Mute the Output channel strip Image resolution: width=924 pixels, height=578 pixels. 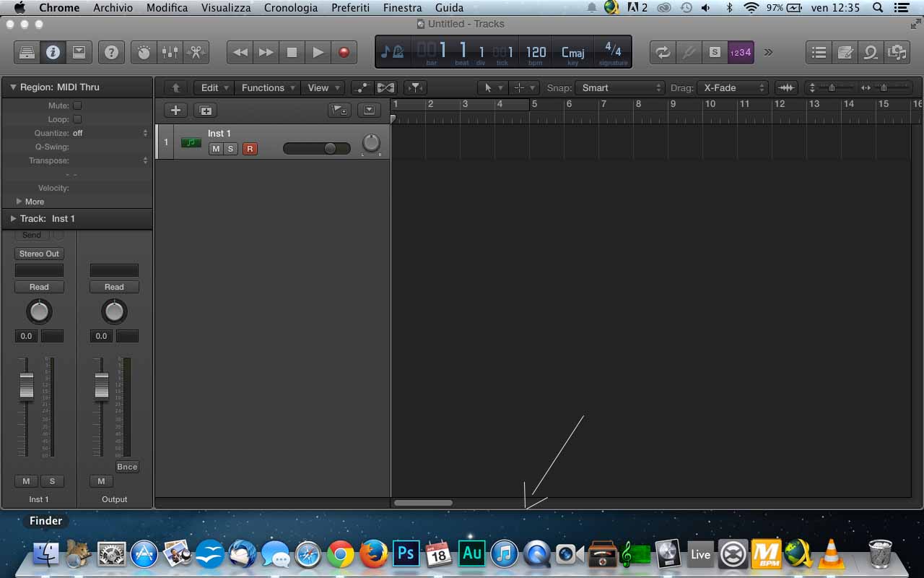[x=101, y=481]
